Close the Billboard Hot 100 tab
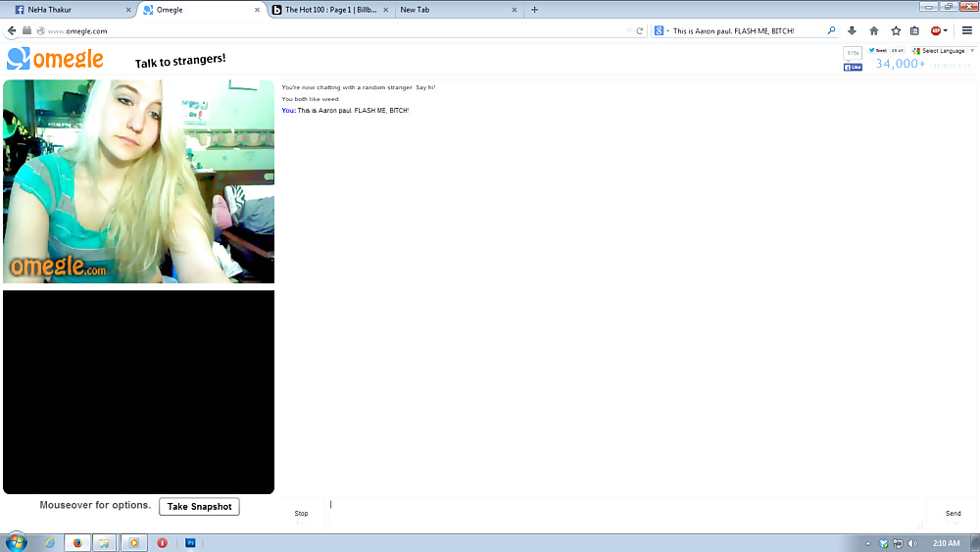Viewport: 980px width, 552px height. (385, 10)
